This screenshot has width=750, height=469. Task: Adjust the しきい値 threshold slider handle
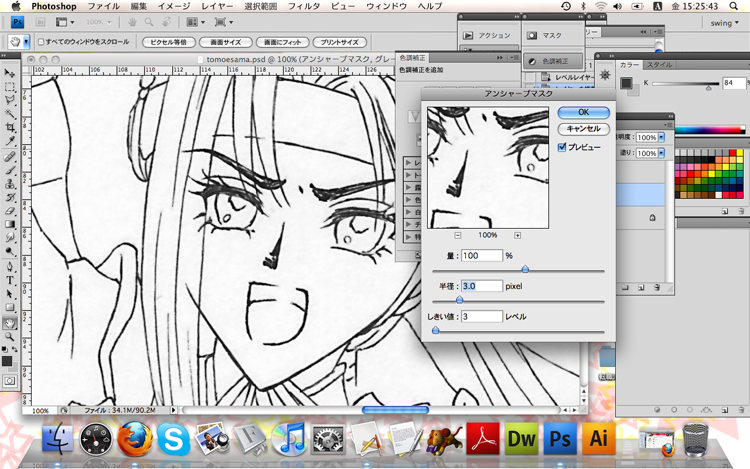pyautogui.click(x=435, y=330)
